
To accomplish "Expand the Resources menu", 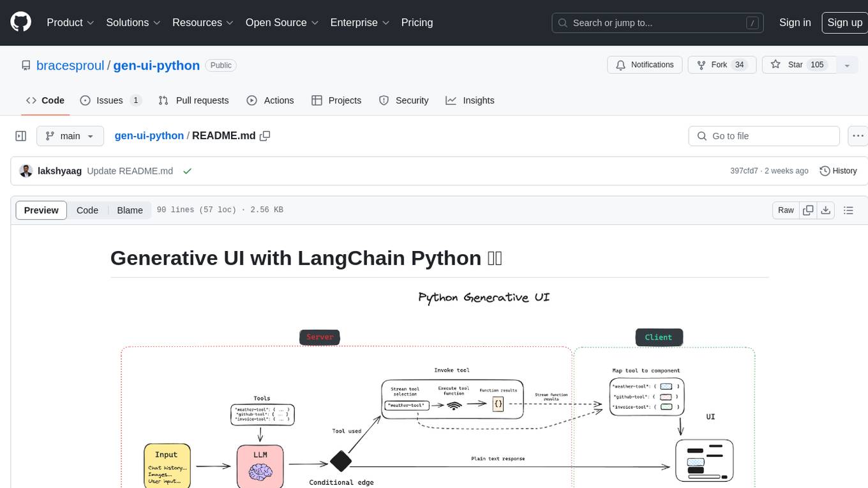I will (x=202, y=22).
